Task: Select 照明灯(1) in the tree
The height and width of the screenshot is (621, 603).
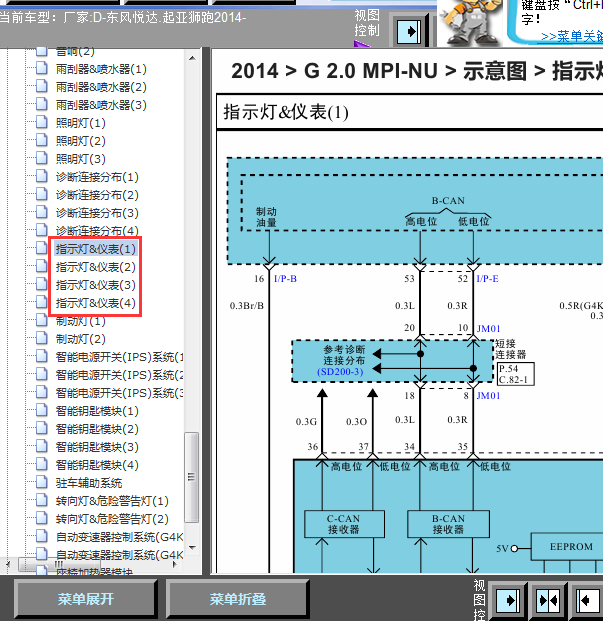Action: pos(80,123)
